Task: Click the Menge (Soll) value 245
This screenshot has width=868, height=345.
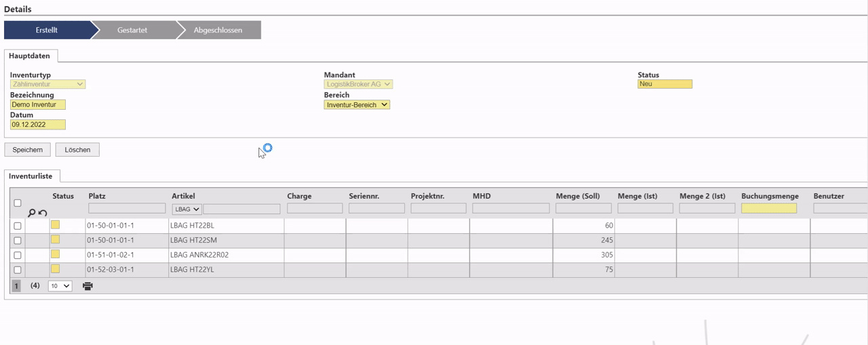Action: pos(607,241)
